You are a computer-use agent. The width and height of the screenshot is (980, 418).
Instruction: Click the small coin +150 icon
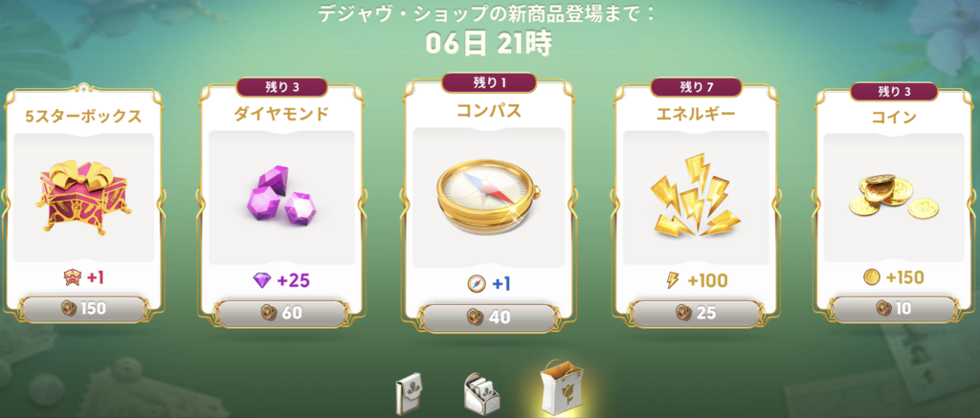[x=872, y=278]
